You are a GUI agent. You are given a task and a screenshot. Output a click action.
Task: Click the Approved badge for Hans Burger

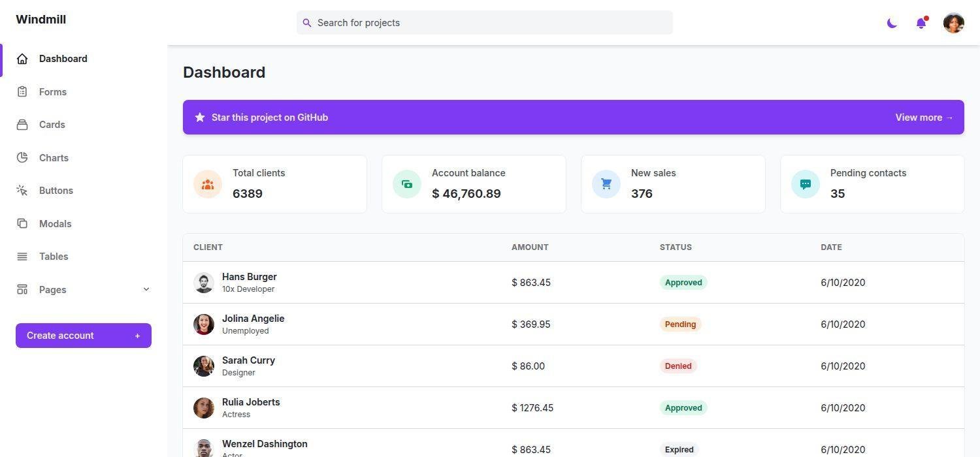tap(683, 283)
